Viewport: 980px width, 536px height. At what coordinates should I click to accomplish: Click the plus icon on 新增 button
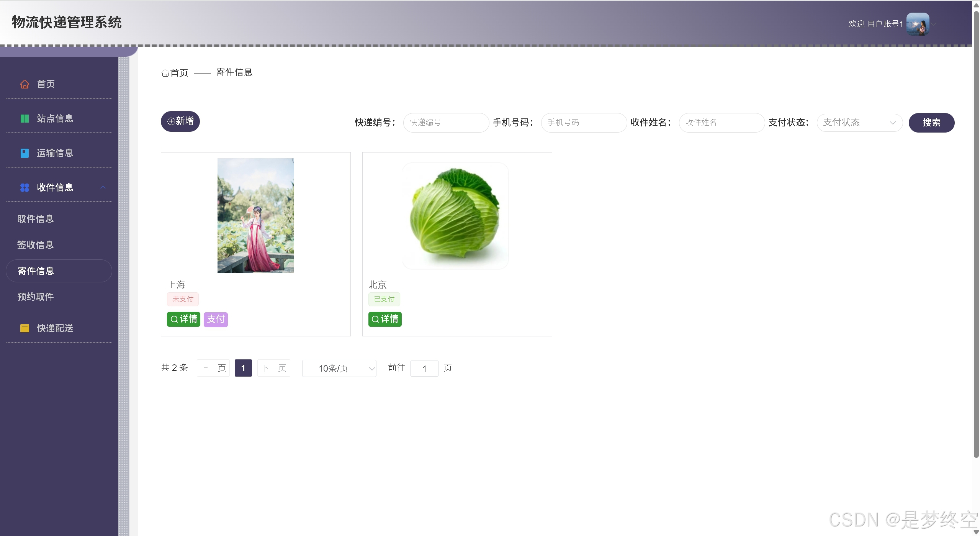click(x=172, y=121)
